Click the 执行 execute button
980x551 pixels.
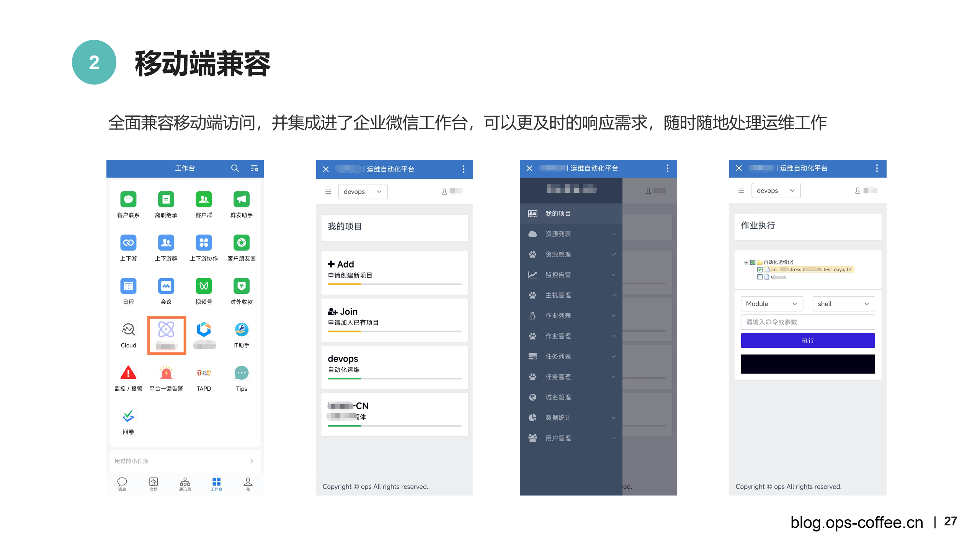(x=807, y=341)
